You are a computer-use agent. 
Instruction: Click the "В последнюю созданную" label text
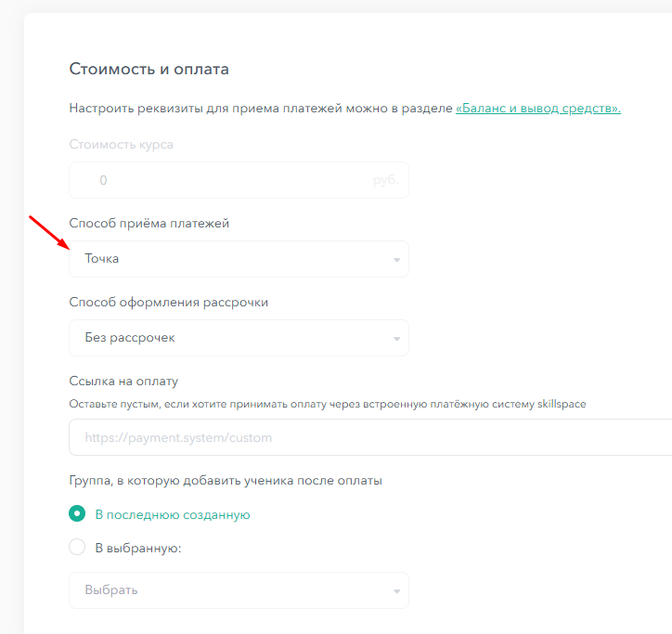click(173, 514)
